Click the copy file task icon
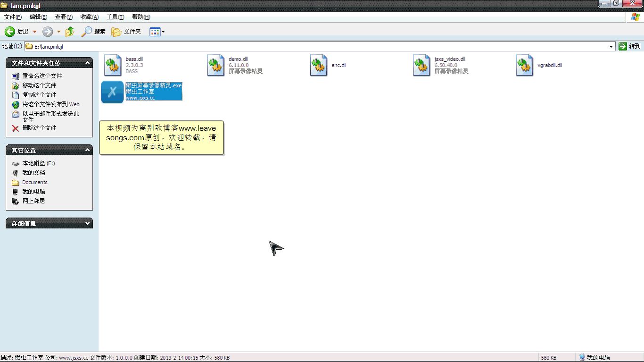The width and height of the screenshot is (644, 362). tap(16, 95)
